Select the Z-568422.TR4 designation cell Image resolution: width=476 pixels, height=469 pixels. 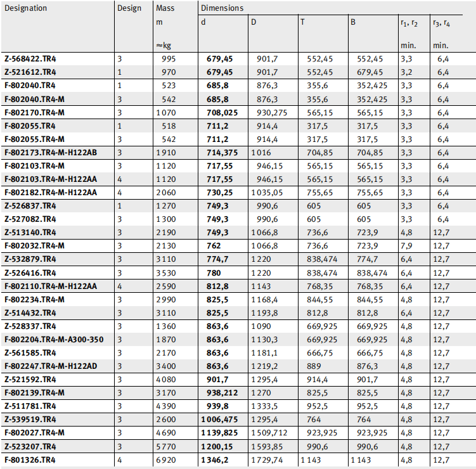click(x=30, y=58)
